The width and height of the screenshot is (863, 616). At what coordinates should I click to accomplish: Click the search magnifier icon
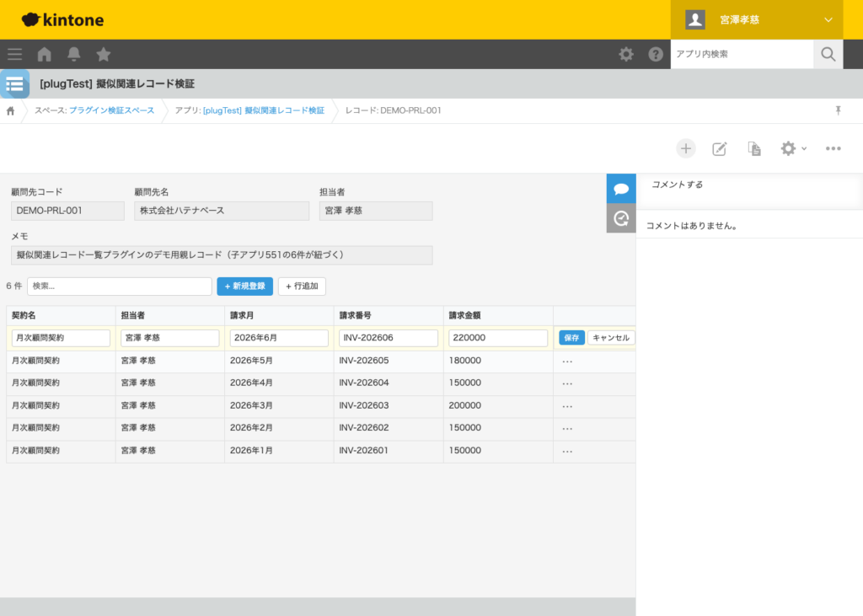click(x=827, y=54)
